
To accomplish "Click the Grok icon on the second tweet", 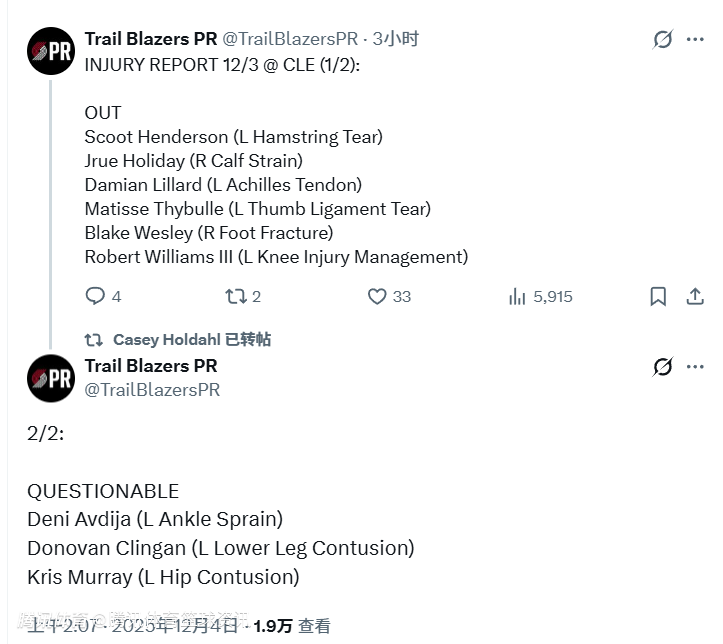I will click(662, 367).
